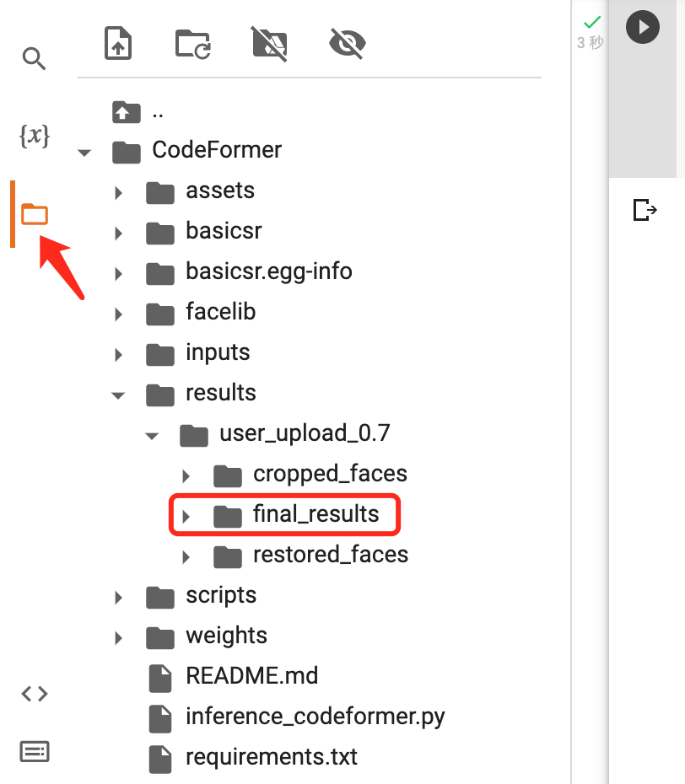Expand the final_results folder
The height and width of the screenshot is (784, 685).
pyautogui.click(x=186, y=515)
